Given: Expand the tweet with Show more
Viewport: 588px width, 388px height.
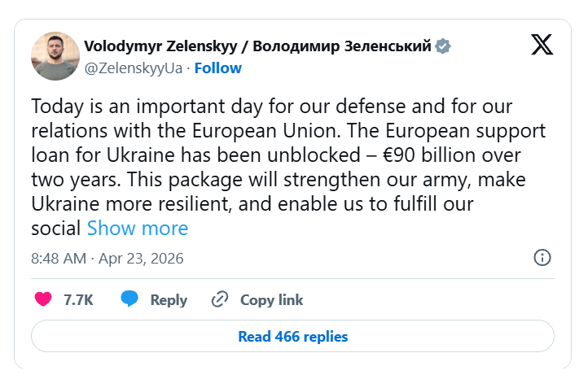Looking at the screenshot, I should coord(137,229).
